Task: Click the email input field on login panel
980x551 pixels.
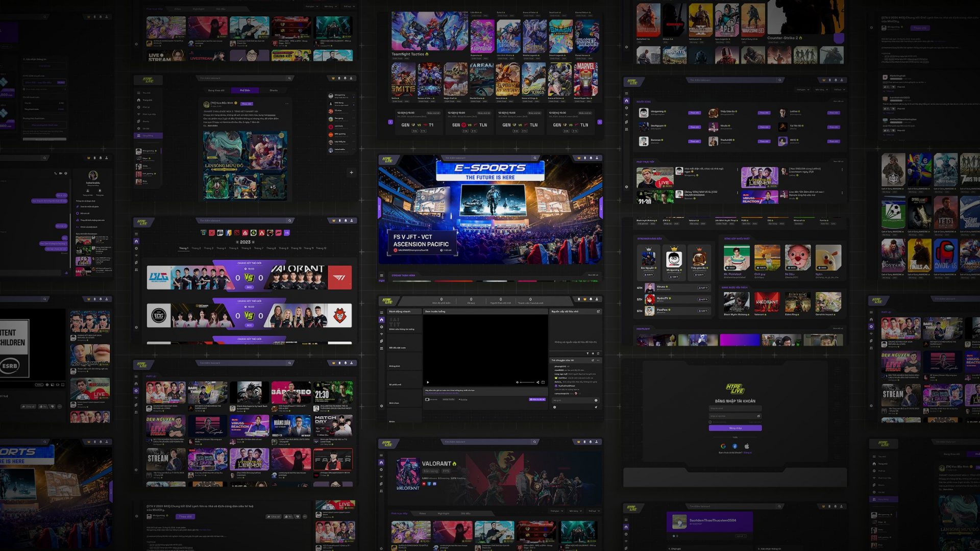Action: (735, 408)
